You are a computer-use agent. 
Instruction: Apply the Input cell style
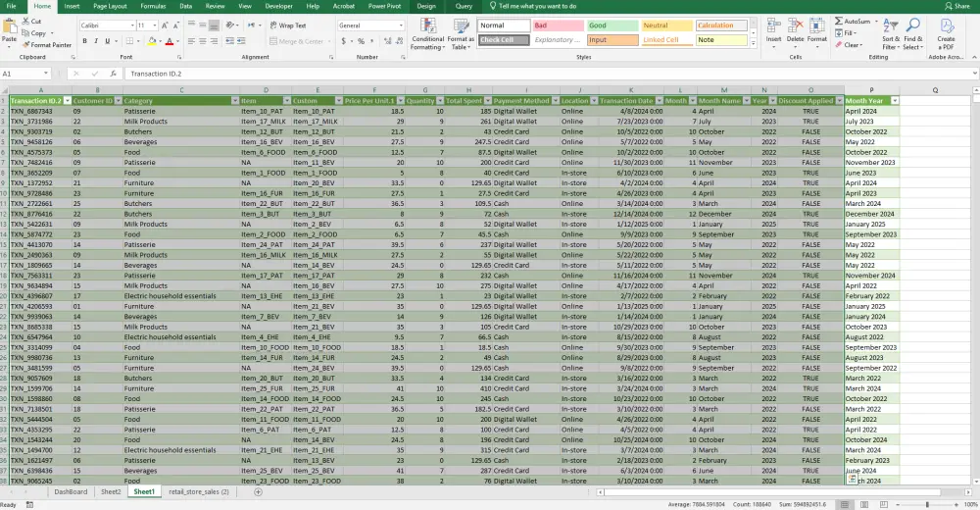(x=612, y=40)
